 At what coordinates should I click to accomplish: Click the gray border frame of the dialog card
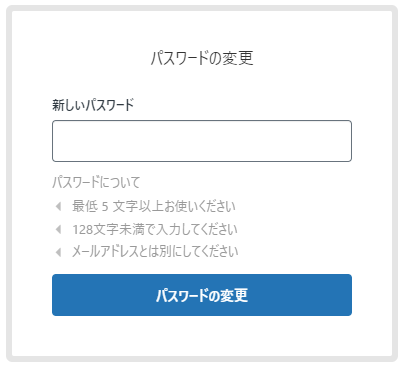[9, 183]
